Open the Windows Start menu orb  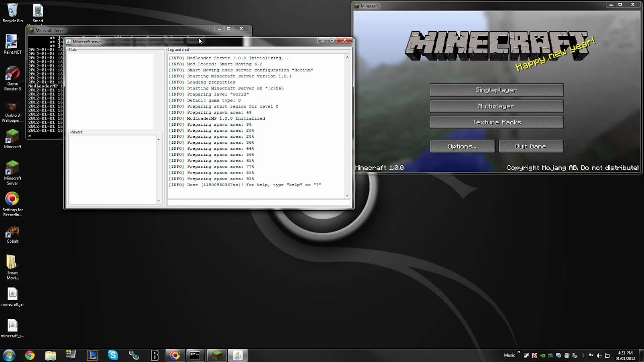click(x=10, y=355)
